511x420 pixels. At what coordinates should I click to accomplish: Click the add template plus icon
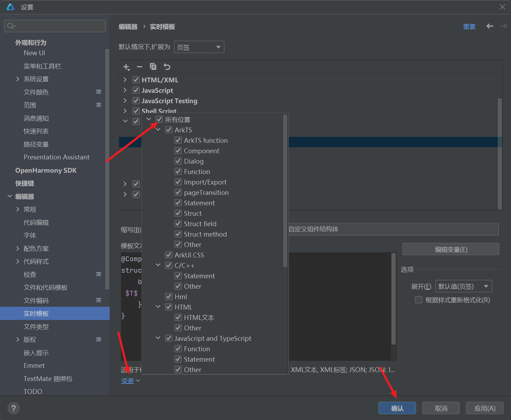click(126, 67)
